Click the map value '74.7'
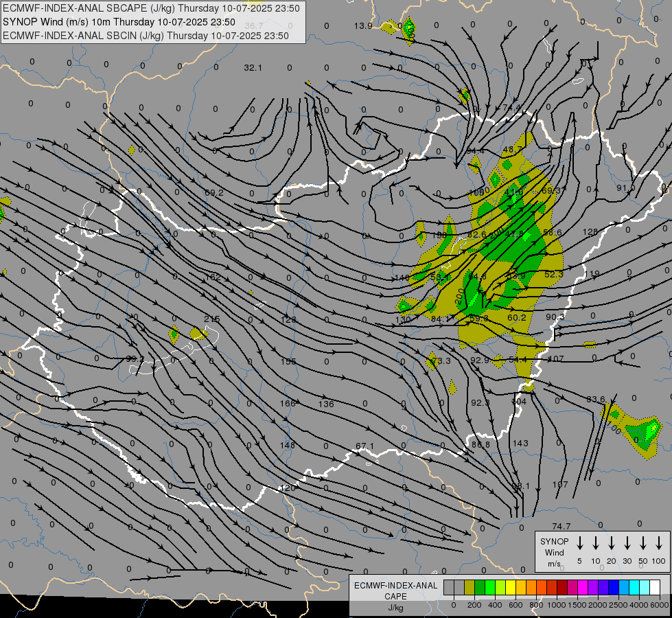672x618 pixels. click(561, 526)
